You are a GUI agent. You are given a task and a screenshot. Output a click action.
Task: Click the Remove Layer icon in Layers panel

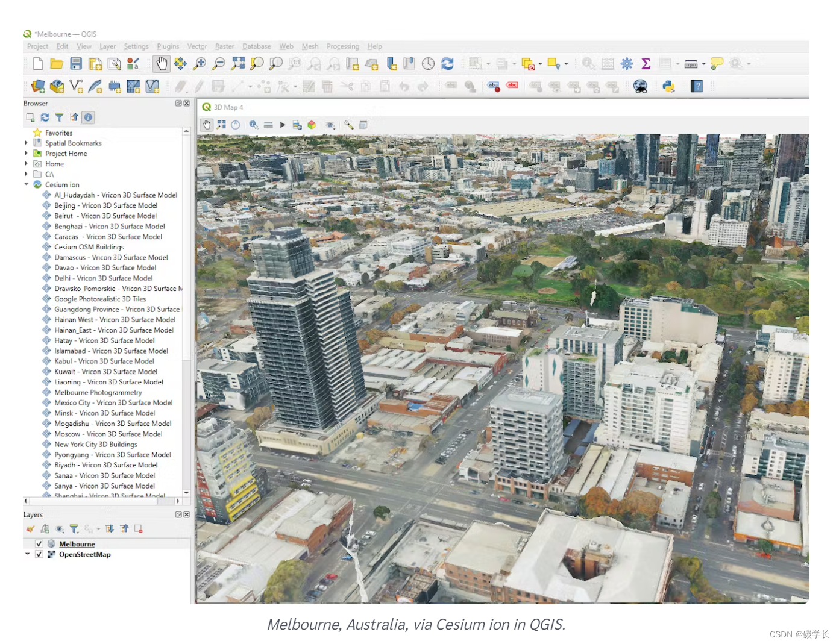137,529
